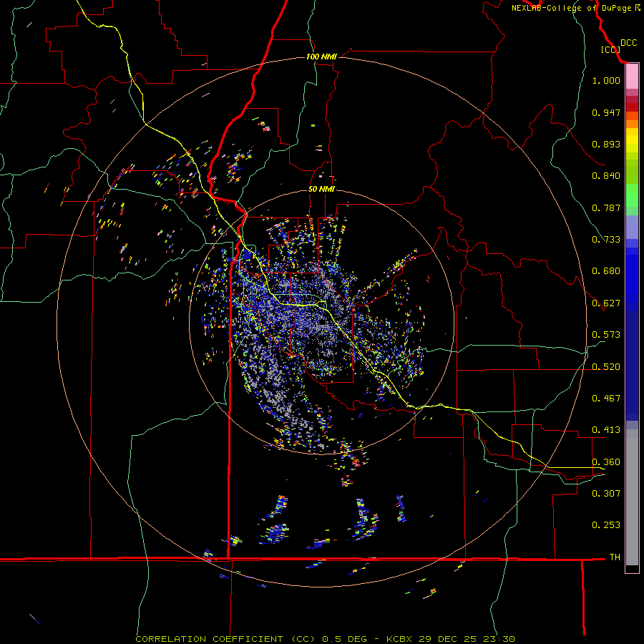Click the 0.413 legend value
Image resolution: width=644 pixels, height=644 pixels.
click(606, 430)
